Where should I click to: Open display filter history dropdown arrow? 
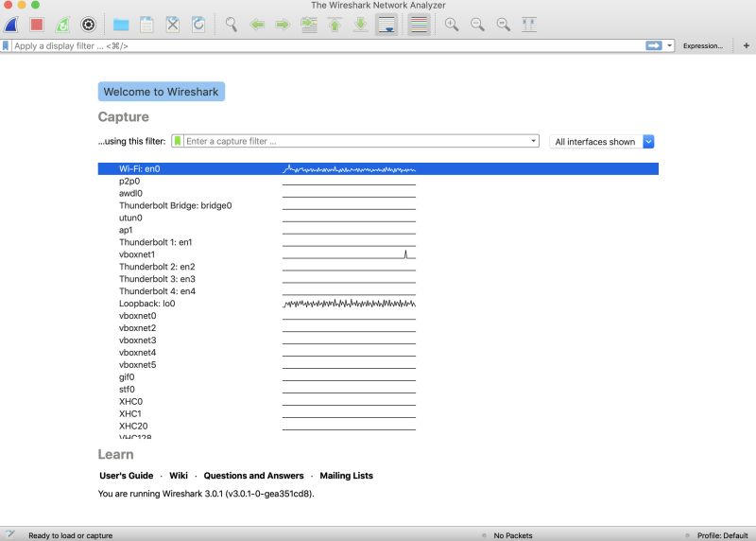click(x=669, y=45)
